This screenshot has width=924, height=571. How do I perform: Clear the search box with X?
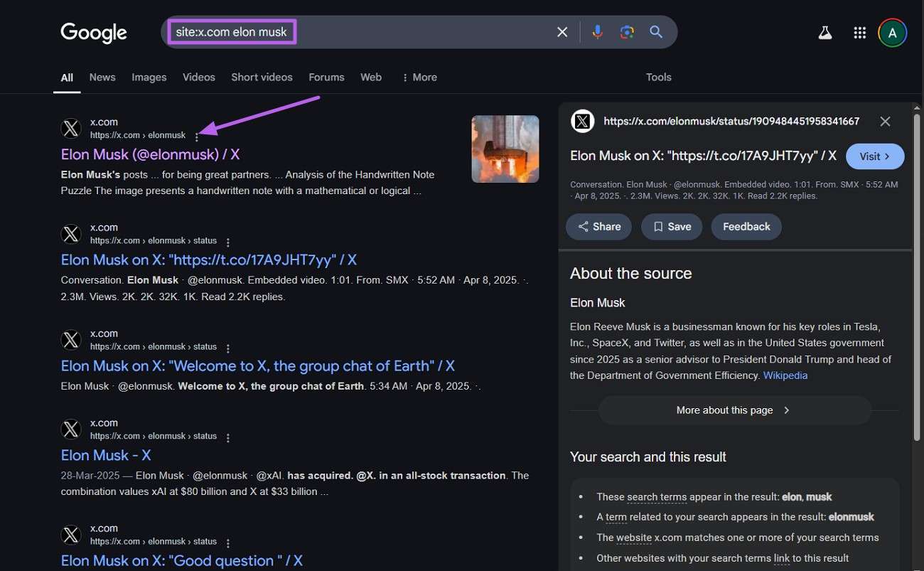[562, 32]
